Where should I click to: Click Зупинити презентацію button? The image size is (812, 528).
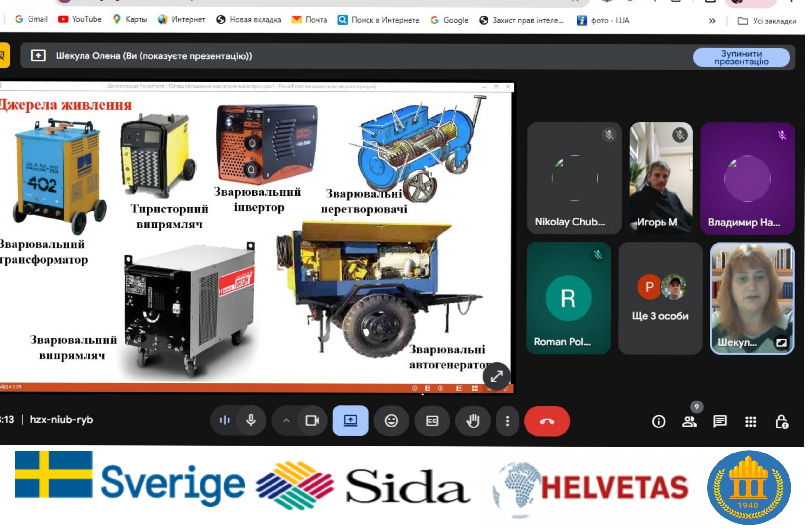741,57
